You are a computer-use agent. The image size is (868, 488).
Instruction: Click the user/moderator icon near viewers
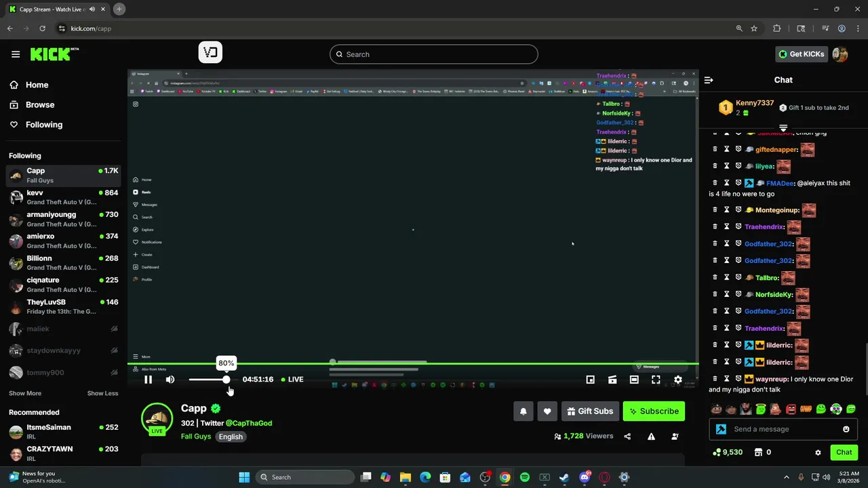pos(675,436)
